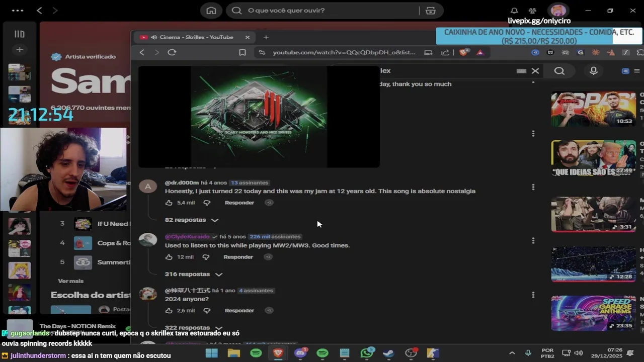Open options menu for @dr.d000m comment
Viewport: 644px width, 362px height.
pos(533,187)
